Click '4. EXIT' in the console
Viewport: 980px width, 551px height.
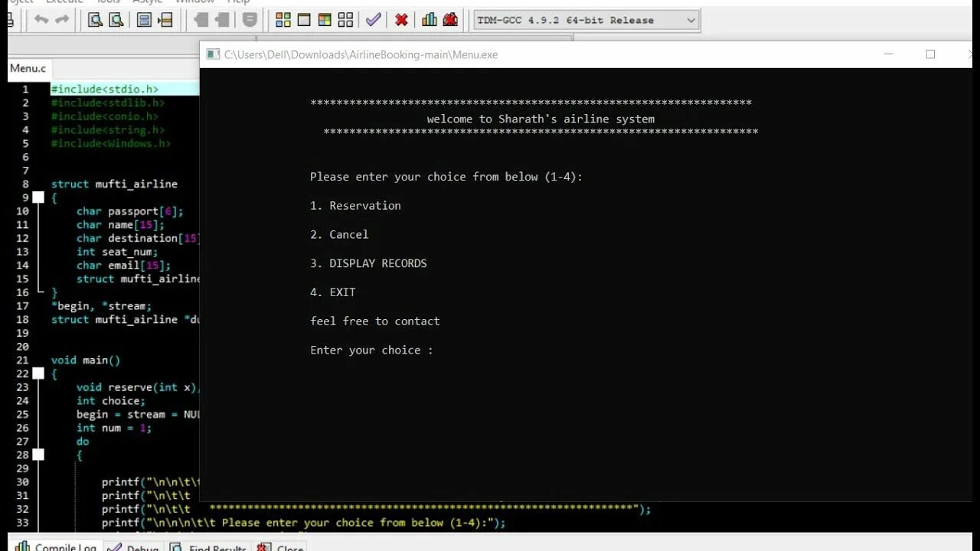[333, 292]
